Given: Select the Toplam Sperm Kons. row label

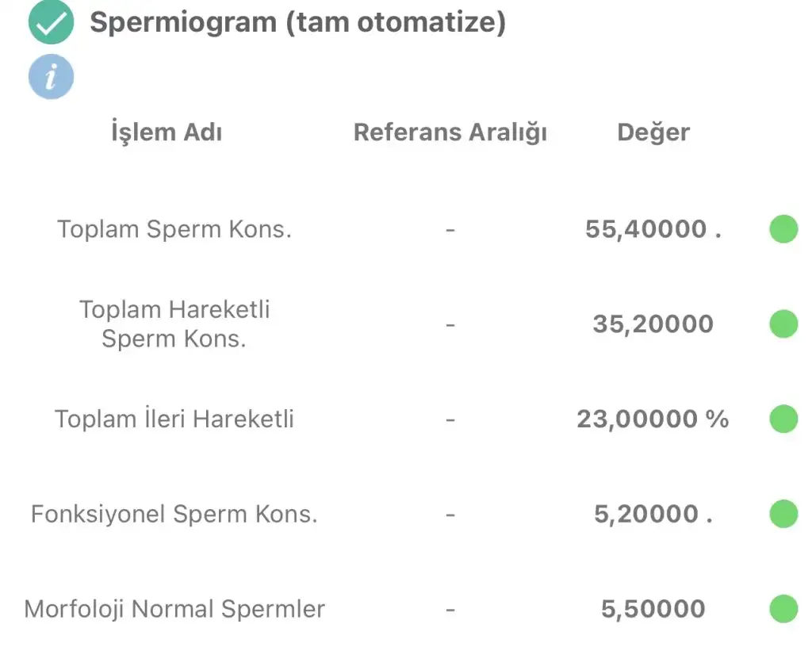Looking at the screenshot, I should point(174,229).
